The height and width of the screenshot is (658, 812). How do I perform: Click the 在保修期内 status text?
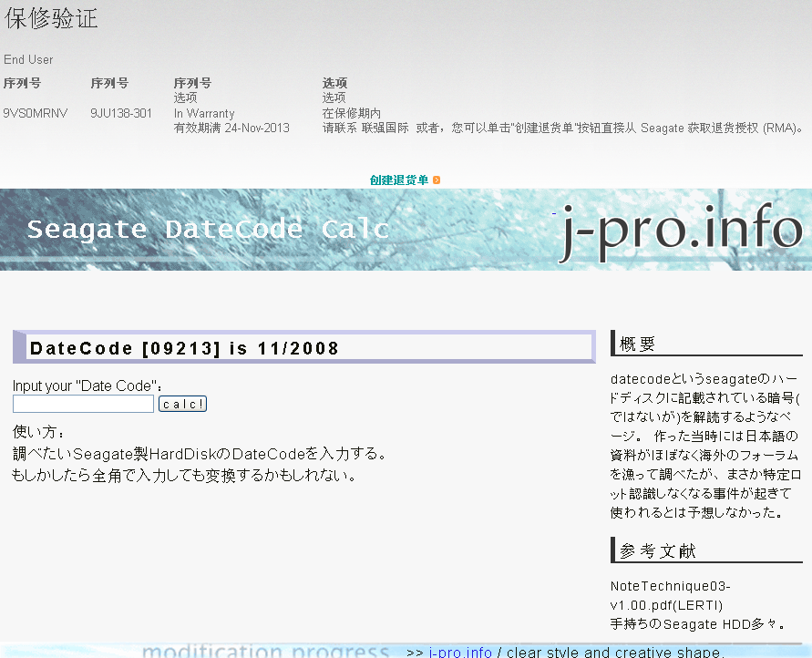pos(352,113)
